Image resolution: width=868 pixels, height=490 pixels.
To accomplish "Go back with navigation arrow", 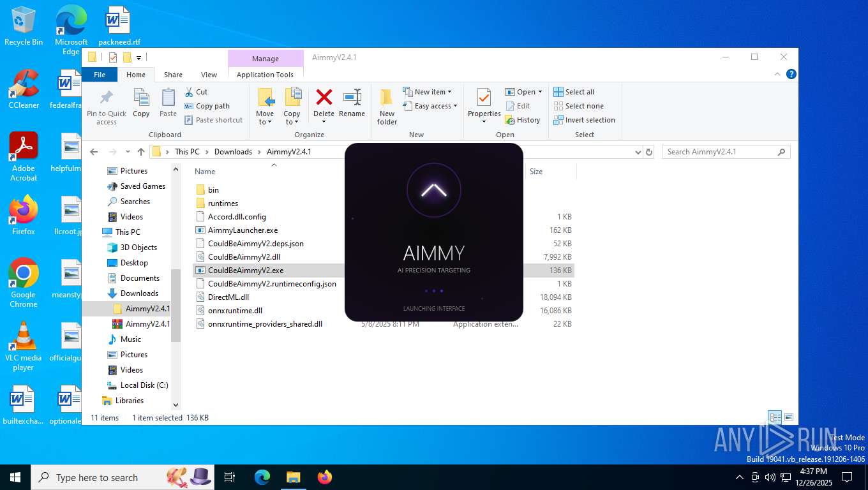I will [x=94, y=152].
